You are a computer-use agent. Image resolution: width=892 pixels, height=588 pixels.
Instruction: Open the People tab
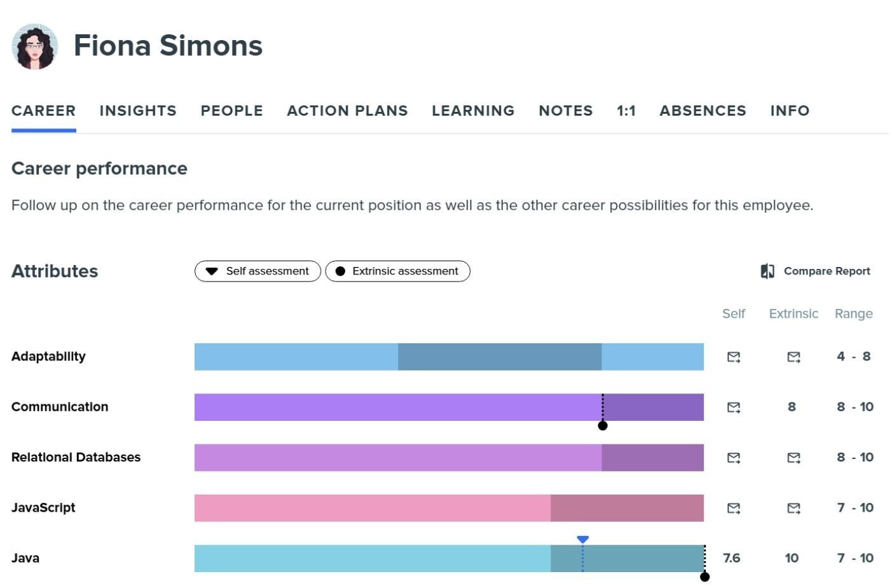(231, 111)
